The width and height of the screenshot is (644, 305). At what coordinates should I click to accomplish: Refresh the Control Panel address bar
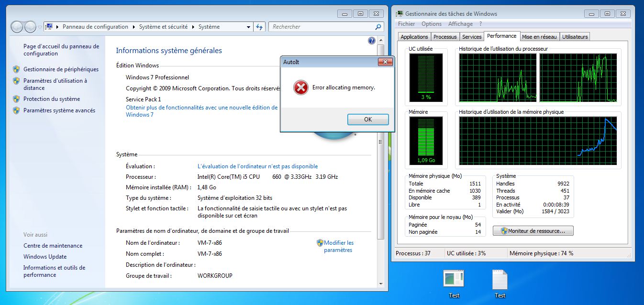pos(260,27)
